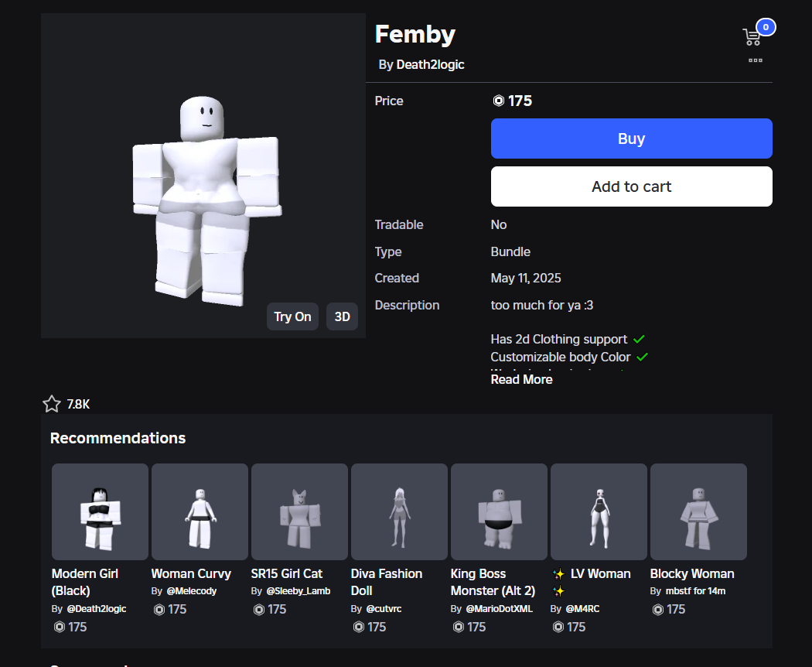The width and height of the screenshot is (812, 667).
Task: Click the Woman Curvy price 175
Action: coord(177,609)
